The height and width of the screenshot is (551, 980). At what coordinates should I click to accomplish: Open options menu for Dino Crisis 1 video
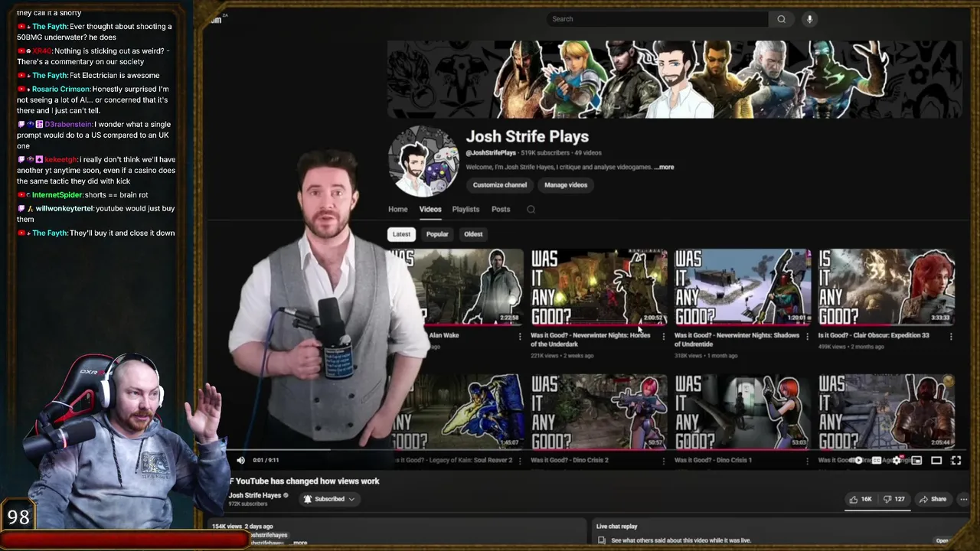(807, 461)
